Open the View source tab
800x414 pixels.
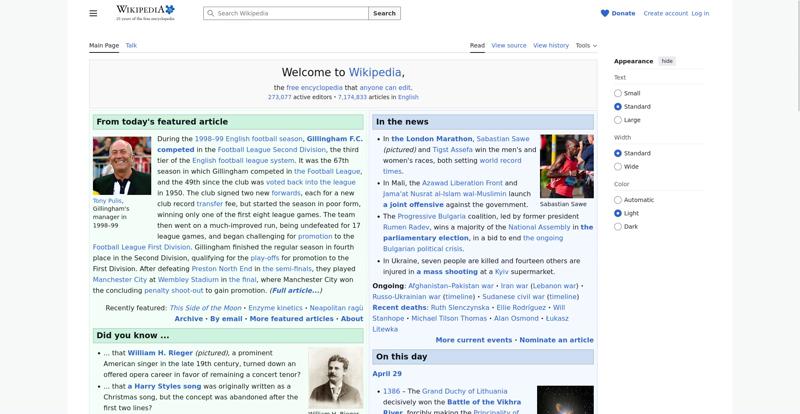(x=509, y=45)
